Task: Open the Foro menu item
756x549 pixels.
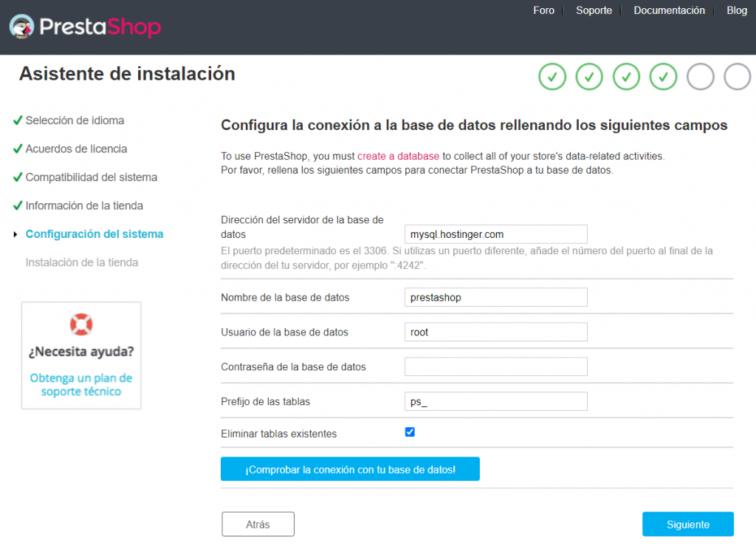Action: 543,10
